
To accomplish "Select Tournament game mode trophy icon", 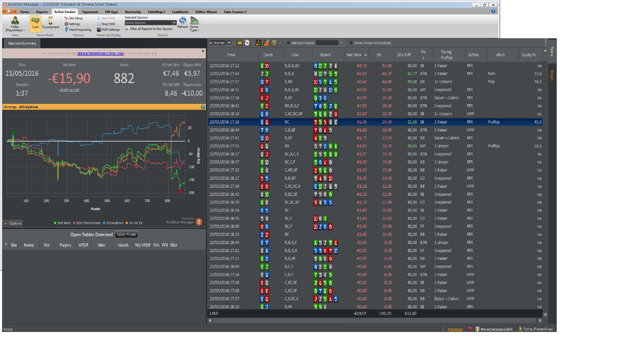I will click(x=51, y=21).
